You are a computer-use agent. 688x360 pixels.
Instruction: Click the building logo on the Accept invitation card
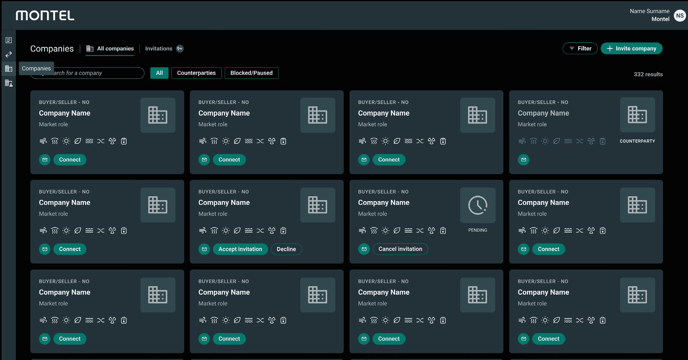point(318,205)
